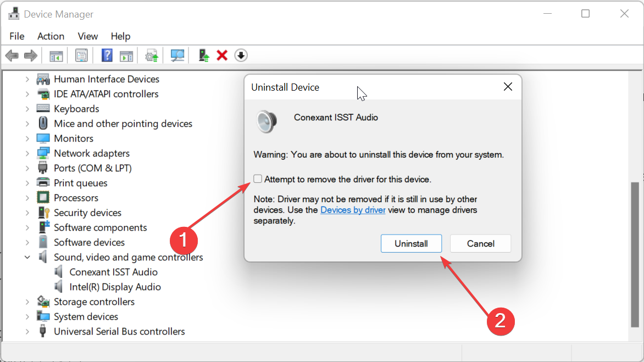Open the Devices by driver link

(x=353, y=210)
